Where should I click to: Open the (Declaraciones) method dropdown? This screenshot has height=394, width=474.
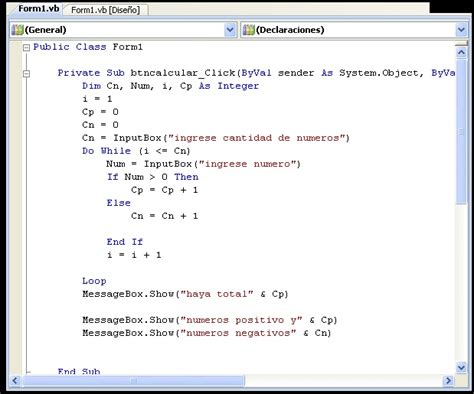[x=461, y=30]
